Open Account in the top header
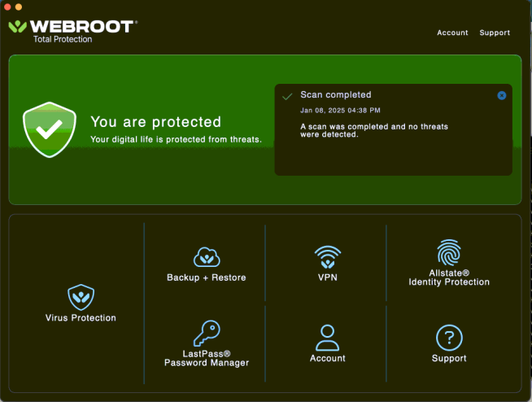The image size is (532, 402). coord(452,33)
